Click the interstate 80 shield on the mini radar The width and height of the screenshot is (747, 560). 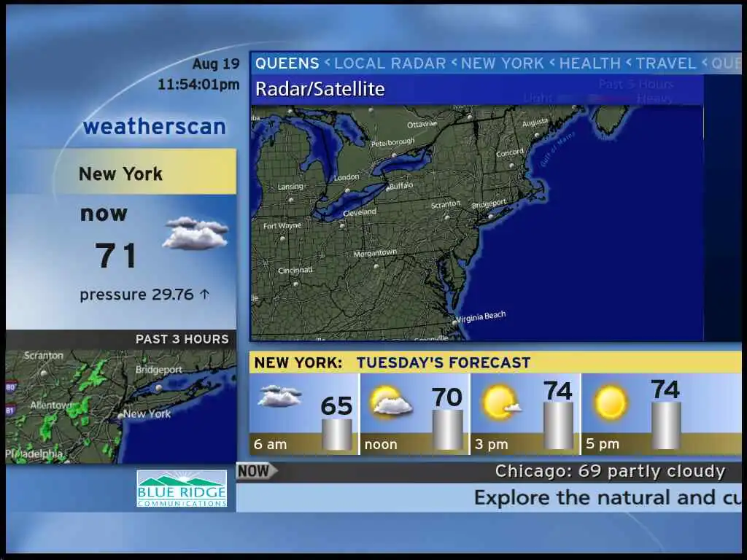pos(10,386)
